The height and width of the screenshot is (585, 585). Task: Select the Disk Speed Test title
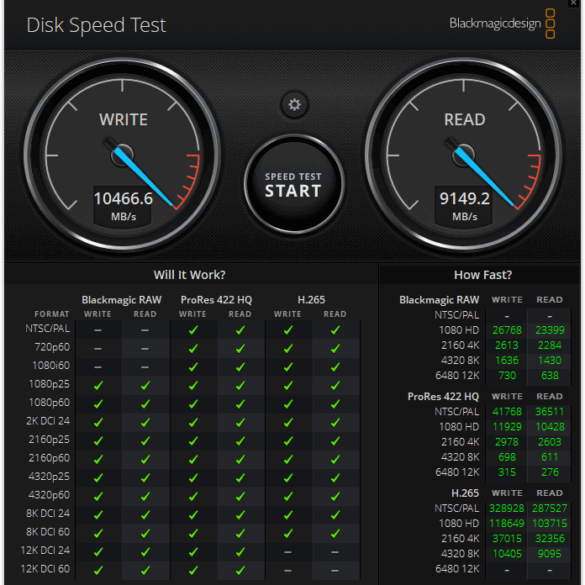[x=96, y=25]
